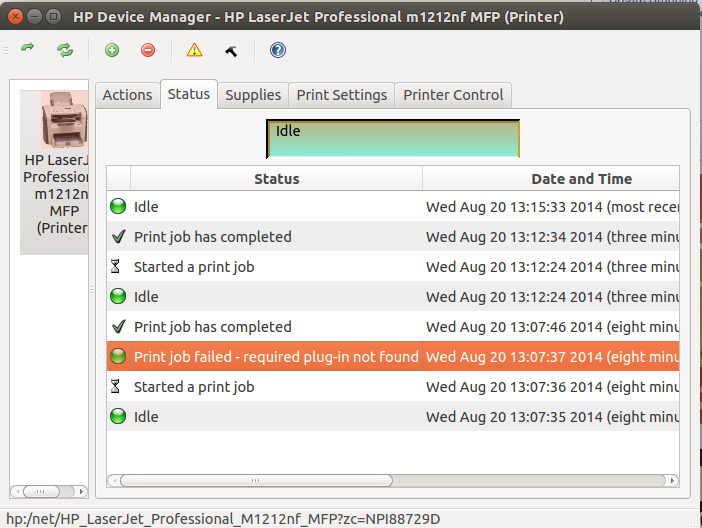Select 'Started a print job' in the 13:07:36 row
This screenshot has height=528, width=702.
pyautogui.click(x=194, y=387)
